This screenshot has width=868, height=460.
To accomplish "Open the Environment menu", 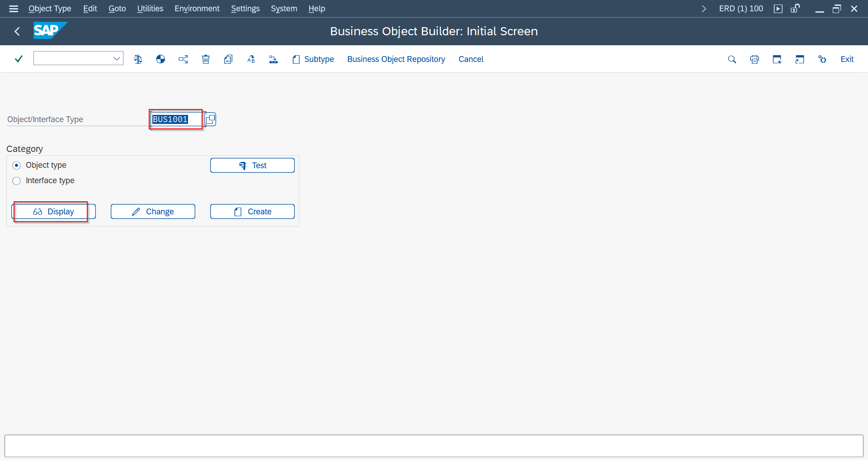I will tap(197, 9).
